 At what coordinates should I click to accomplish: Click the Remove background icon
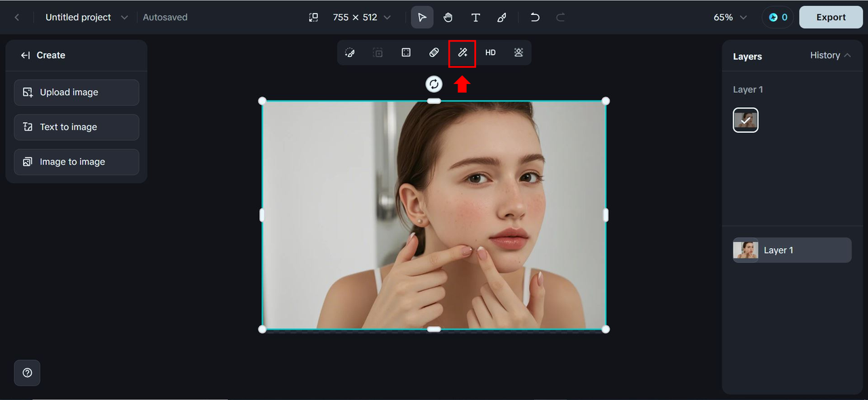(519, 53)
